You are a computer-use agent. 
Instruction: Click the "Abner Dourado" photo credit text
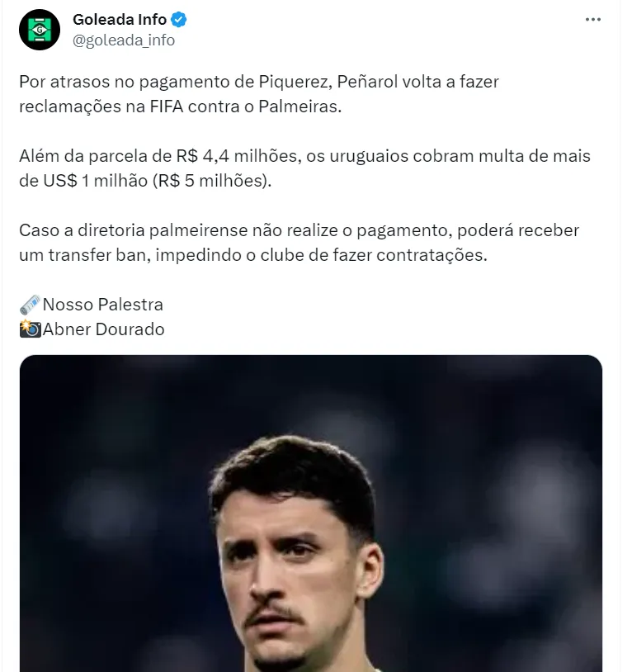tap(104, 329)
